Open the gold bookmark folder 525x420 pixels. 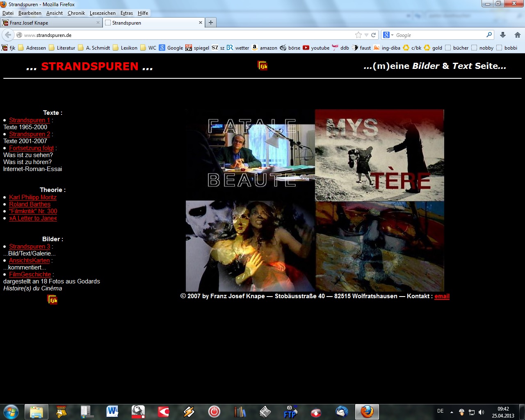coord(433,48)
